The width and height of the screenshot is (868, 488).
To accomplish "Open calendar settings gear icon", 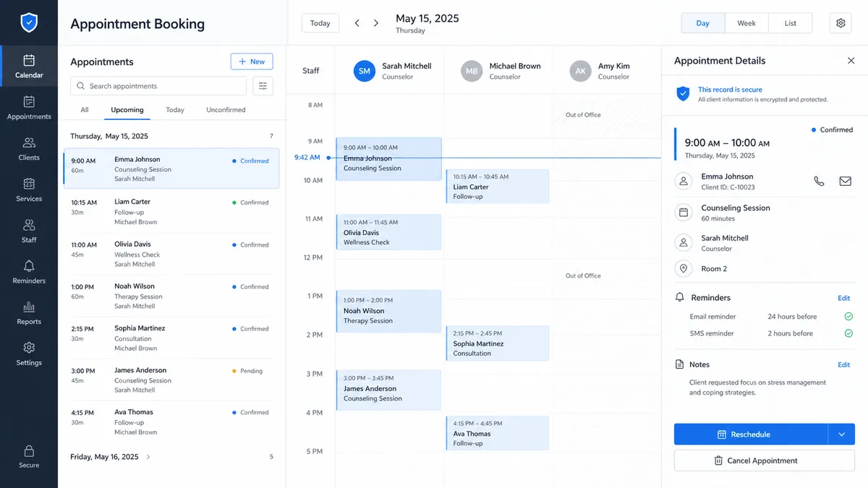I will (841, 23).
